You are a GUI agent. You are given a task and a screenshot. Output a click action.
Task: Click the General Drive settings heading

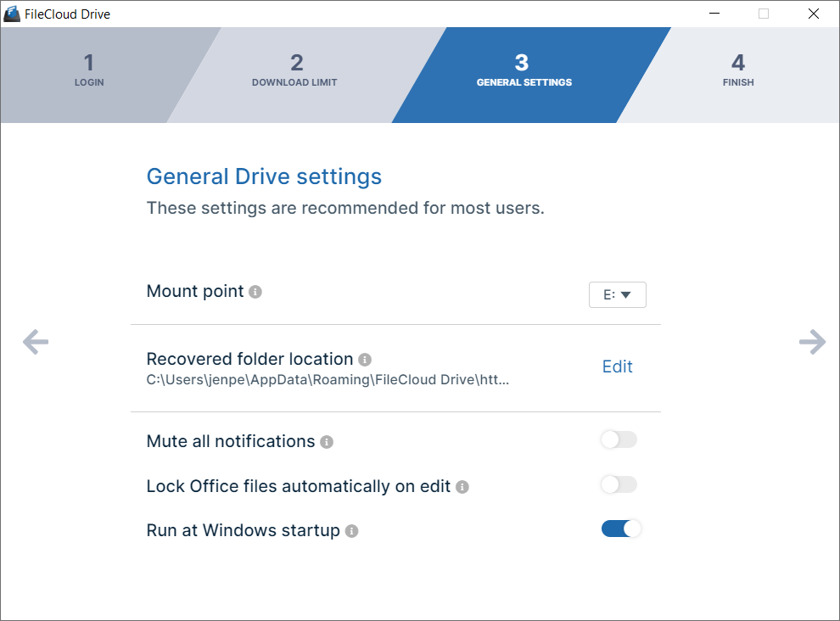coord(264,176)
